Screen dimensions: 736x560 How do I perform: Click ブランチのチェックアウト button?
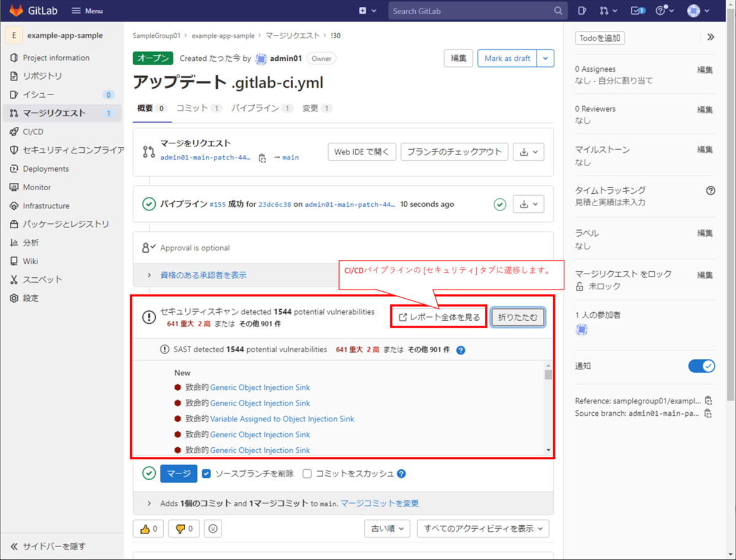[x=454, y=152]
